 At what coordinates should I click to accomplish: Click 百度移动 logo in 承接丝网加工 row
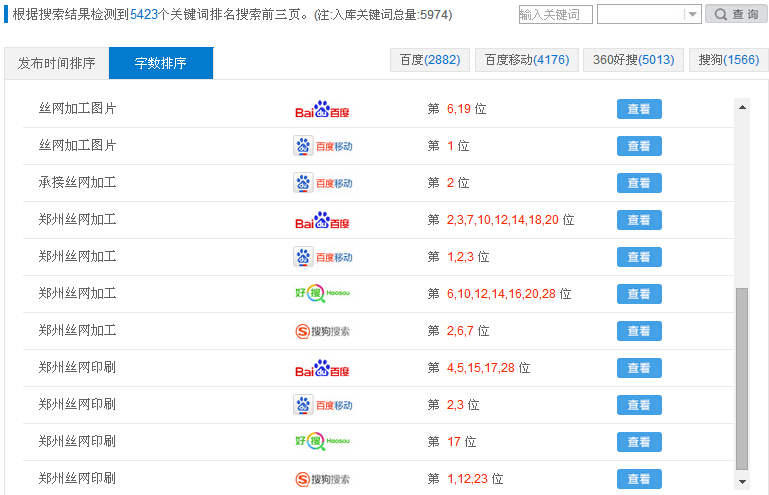point(323,183)
